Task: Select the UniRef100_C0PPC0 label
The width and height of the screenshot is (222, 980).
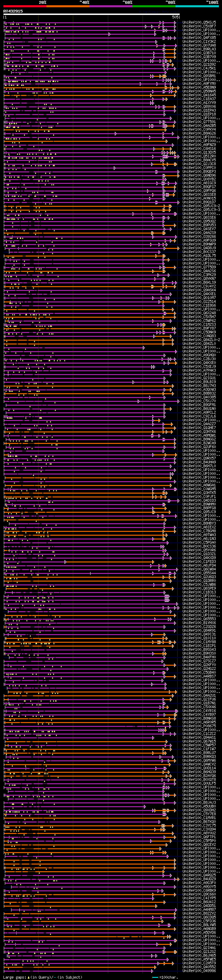Action: (199, 168)
